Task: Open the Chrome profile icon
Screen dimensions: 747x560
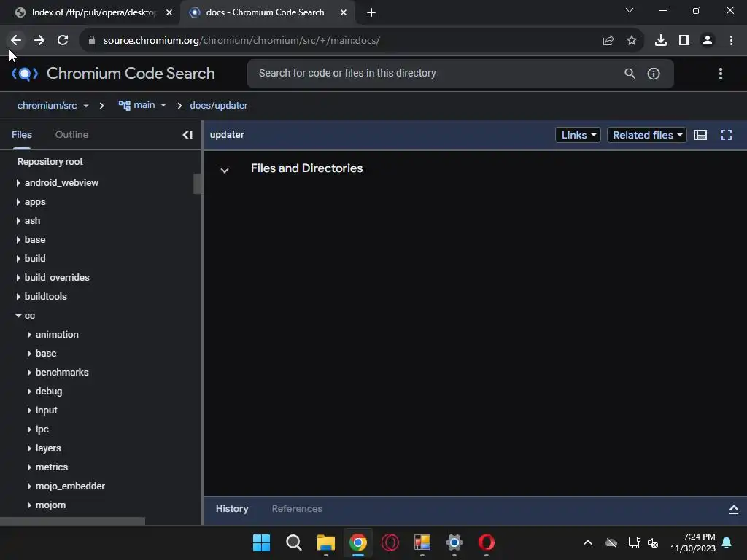Action: (708, 41)
